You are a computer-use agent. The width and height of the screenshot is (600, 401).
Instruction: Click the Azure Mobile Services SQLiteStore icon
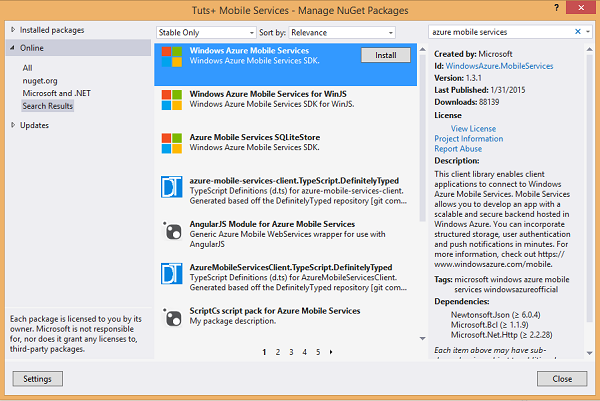tap(172, 143)
